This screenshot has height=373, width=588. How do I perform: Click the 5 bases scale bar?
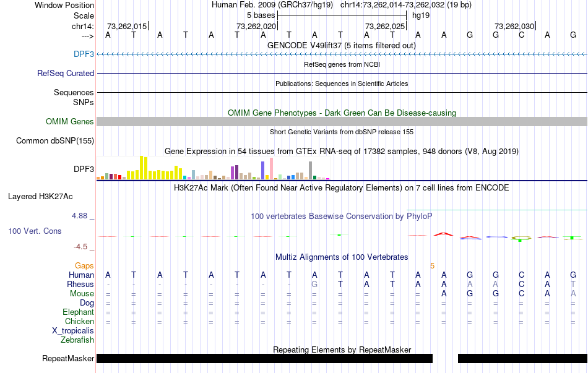click(x=342, y=15)
